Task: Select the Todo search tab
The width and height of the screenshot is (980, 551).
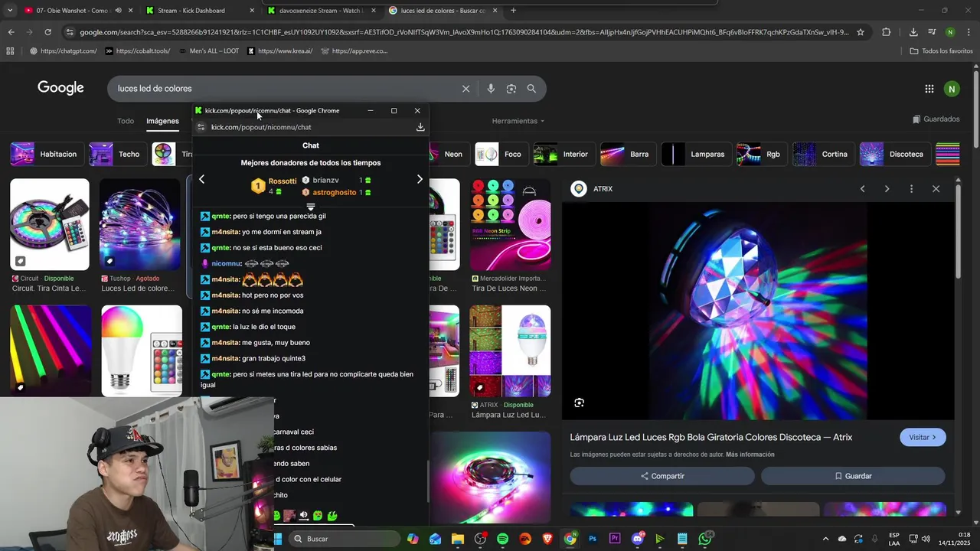Action: (126, 121)
